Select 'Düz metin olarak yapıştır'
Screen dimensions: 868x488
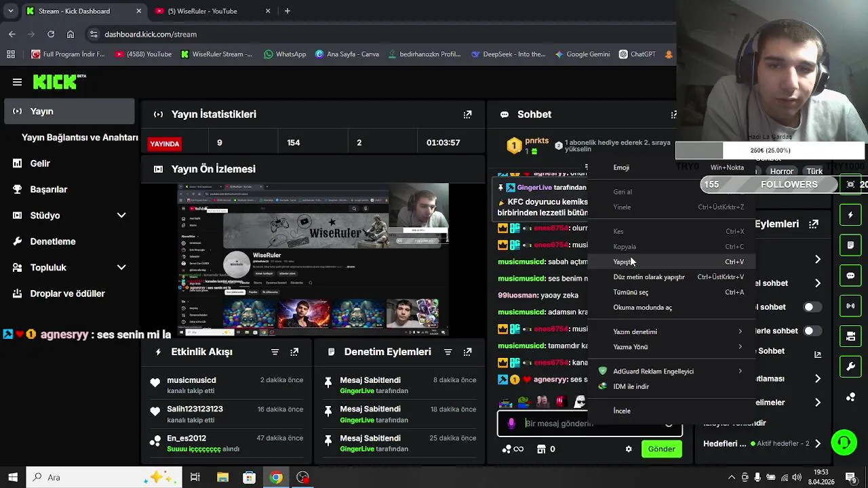click(672, 277)
